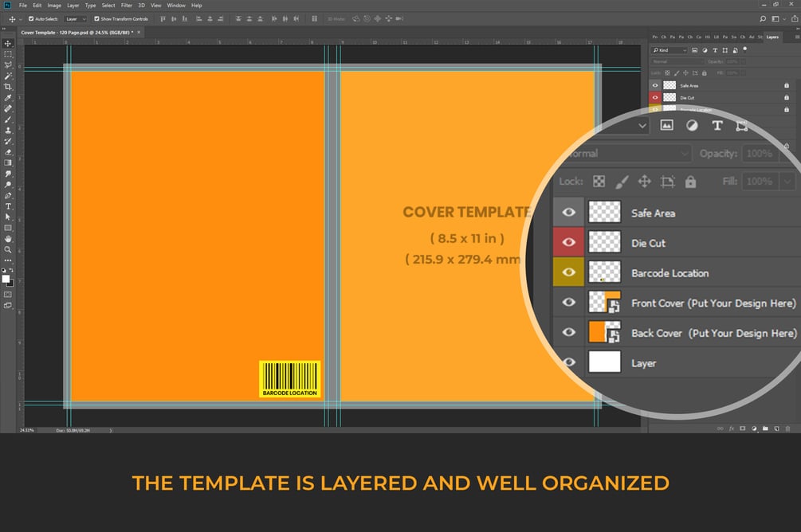Expand the status bar info arrow

[x=111, y=430]
